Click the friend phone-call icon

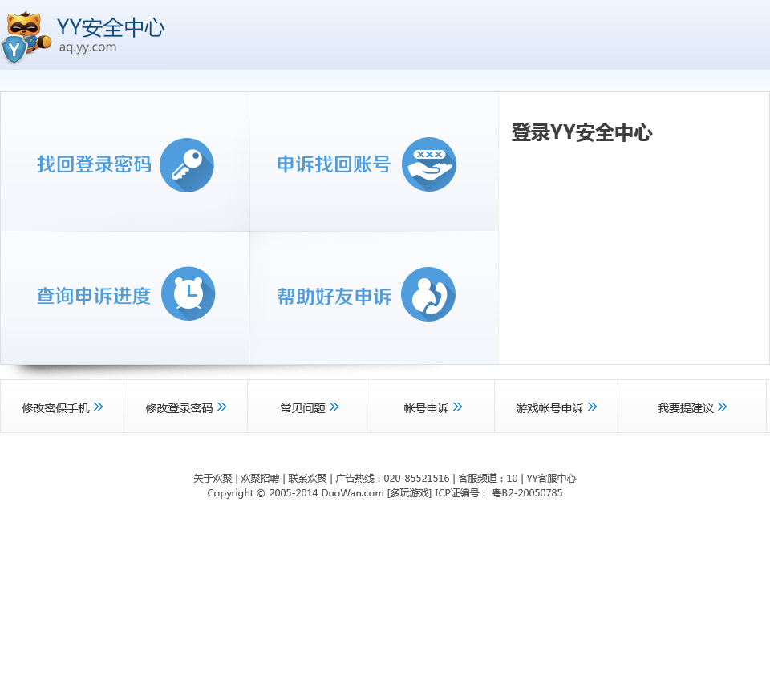pos(428,294)
